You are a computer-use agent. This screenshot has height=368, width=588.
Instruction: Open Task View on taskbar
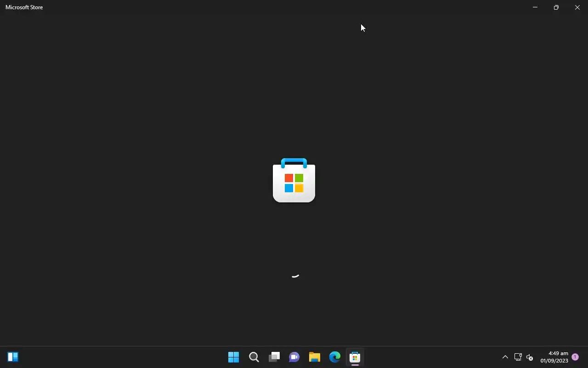[274, 357]
